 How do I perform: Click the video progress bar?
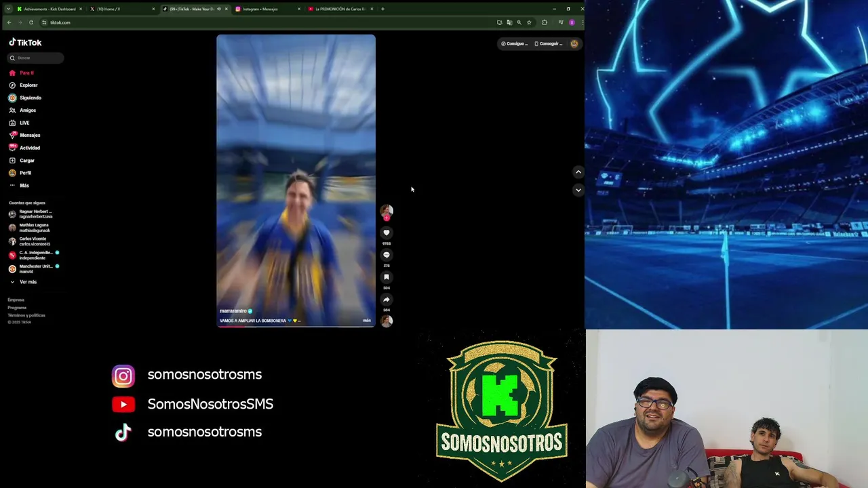pyautogui.click(x=296, y=326)
